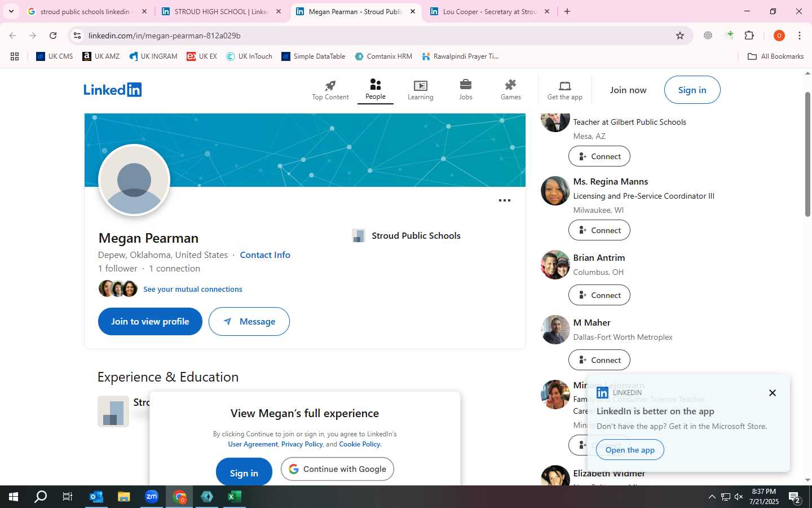The height and width of the screenshot is (508, 812).
Task: Open UK AMZ bookmark
Action: point(101,56)
